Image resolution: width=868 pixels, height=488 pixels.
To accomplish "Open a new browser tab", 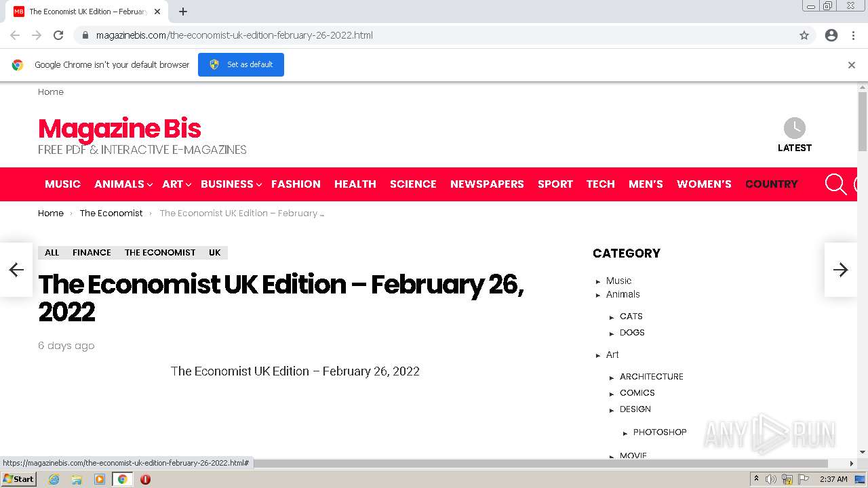I will 183,12.
